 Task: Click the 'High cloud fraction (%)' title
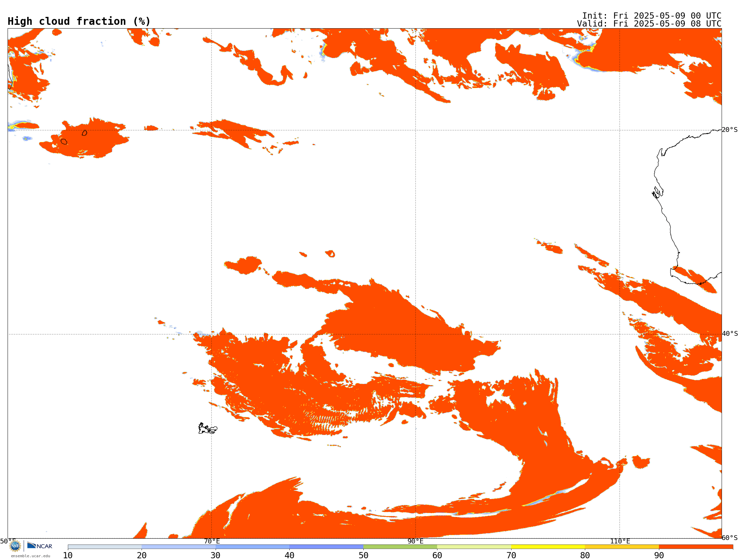[x=79, y=21]
